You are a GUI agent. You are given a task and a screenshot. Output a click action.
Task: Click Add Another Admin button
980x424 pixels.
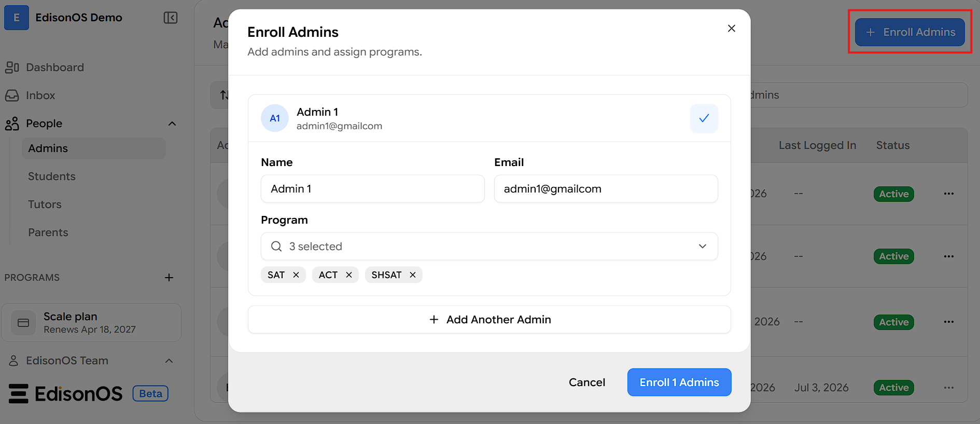pos(489,320)
